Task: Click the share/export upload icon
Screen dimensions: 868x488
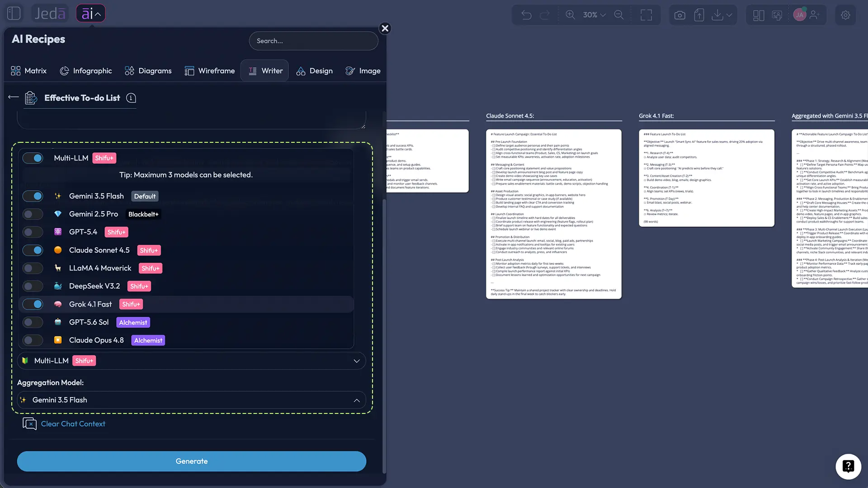Action: [699, 15]
